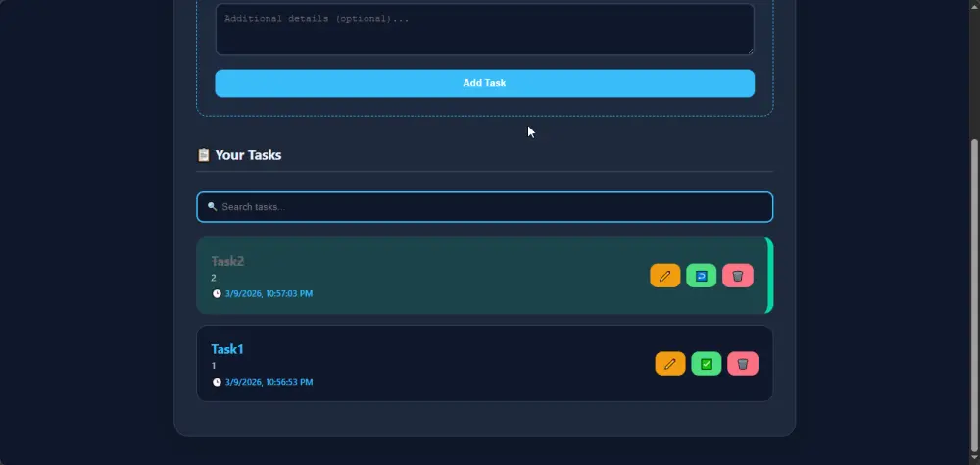Image resolution: width=980 pixels, height=465 pixels.
Task: Click the clipboard icon beside Your Tasks
Action: click(x=203, y=155)
